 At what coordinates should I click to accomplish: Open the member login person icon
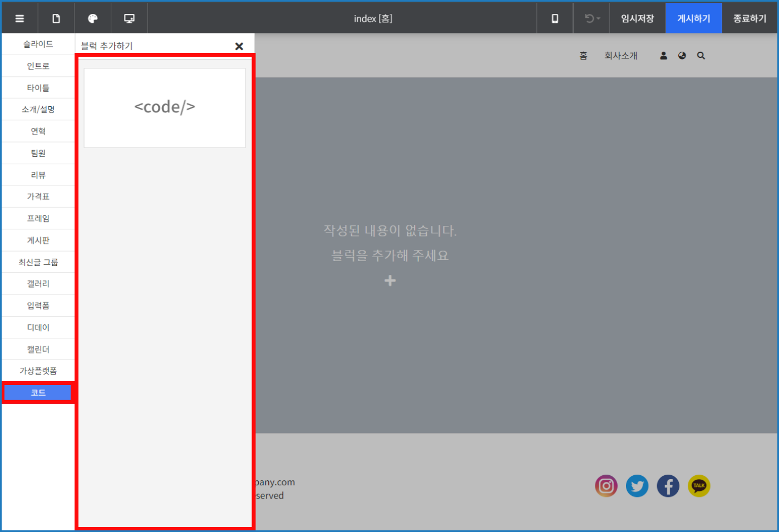(x=663, y=55)
